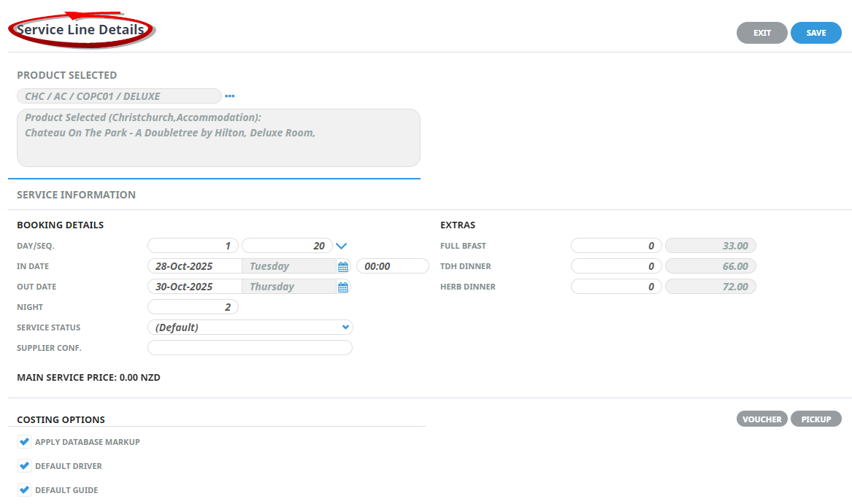Expand the Day/Seq. chevron dropdown
The width and height of the screenshot is (852, 504).
tap(341, 247)
